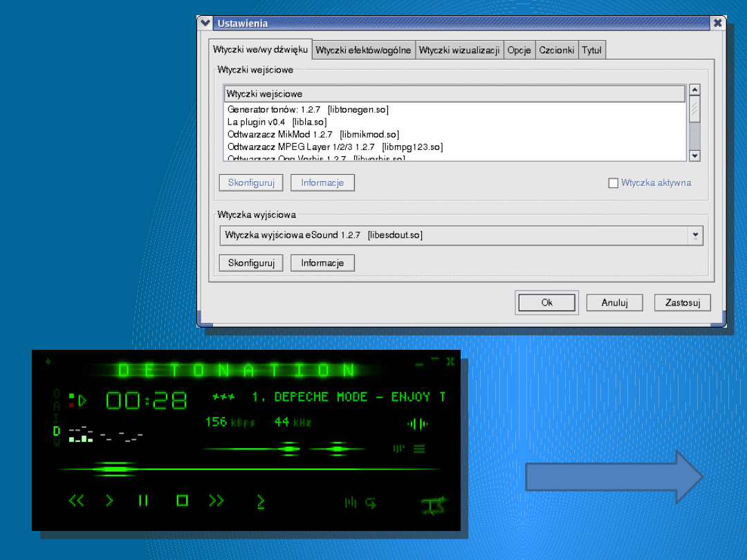The image size is (747, 560).
Task: Open the output plugin eSound dropdown
Action: (x=695, y=236)
